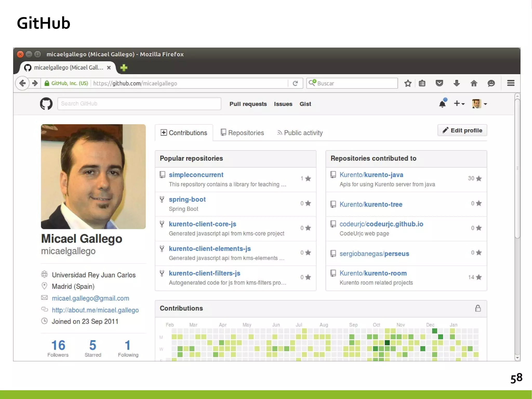Image resolution: width=532 pixels, height=399 pixels.
Task: View the 5 Starred count
Action: click(x=93, y=348)
